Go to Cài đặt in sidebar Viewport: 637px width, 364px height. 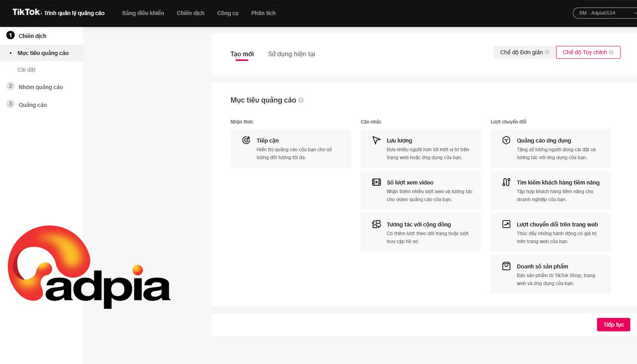coord(26,70)
